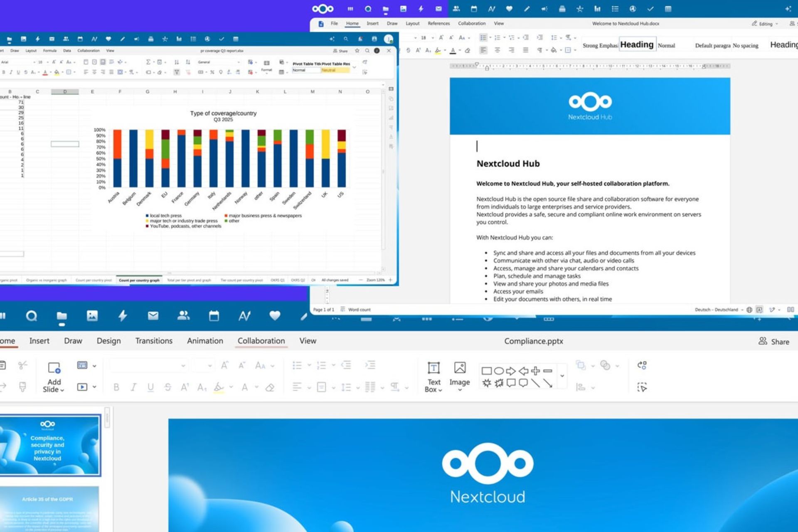Click the Image insert icon

[460, 375]
